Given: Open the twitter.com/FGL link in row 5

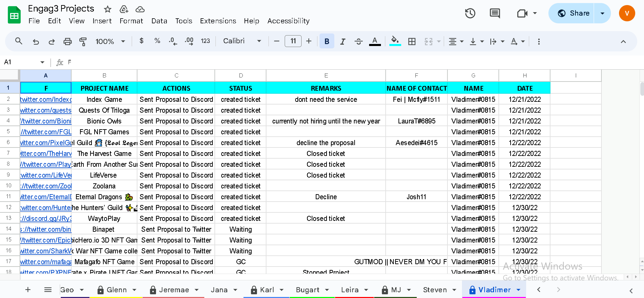Looking at the screenshot, I should click(46, 132).
